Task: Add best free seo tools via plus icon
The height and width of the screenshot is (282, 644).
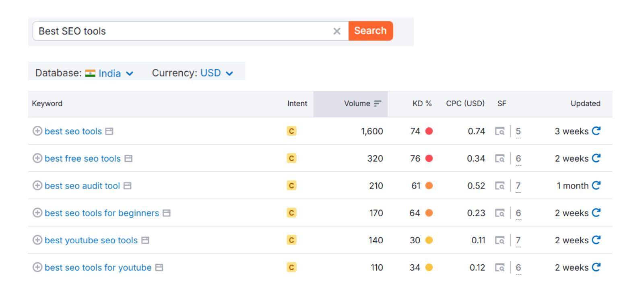Action: 37,158
